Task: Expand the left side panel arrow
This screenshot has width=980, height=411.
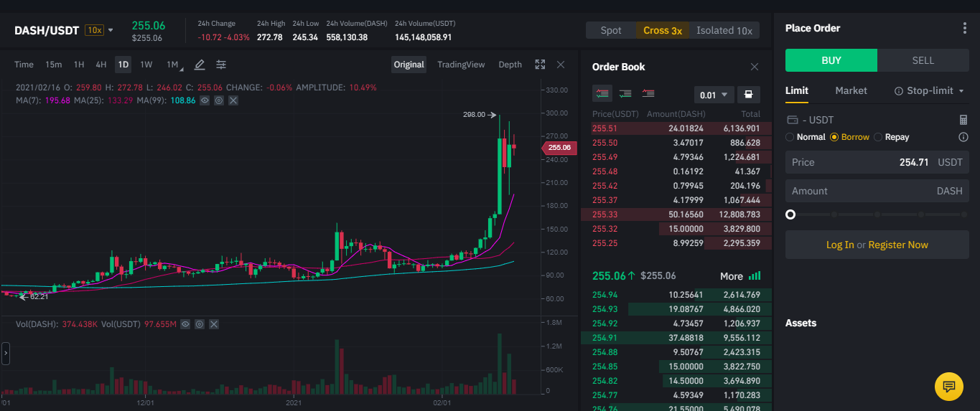Action: 6,353
